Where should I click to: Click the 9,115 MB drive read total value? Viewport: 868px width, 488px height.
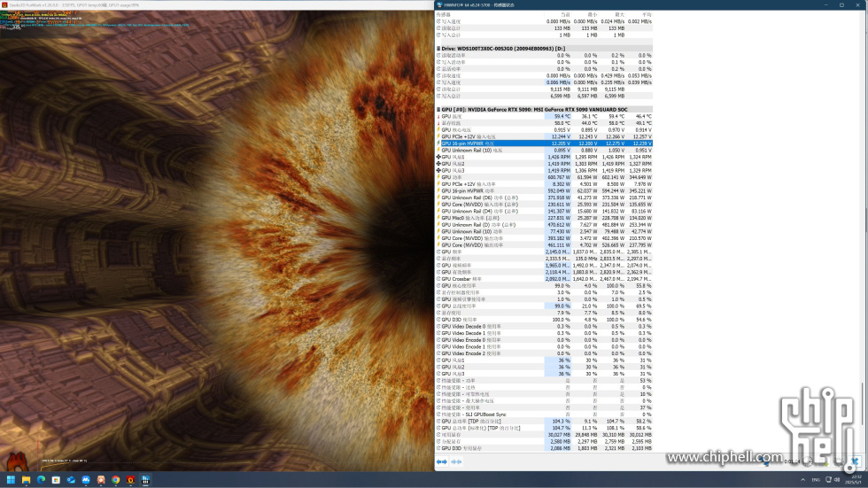(560, 89)
